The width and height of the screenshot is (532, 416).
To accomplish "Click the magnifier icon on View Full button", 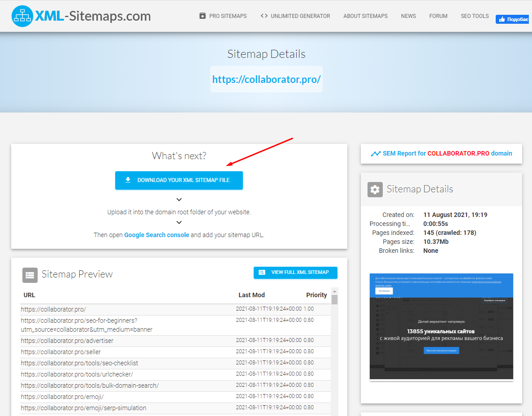I will [262, 273].
